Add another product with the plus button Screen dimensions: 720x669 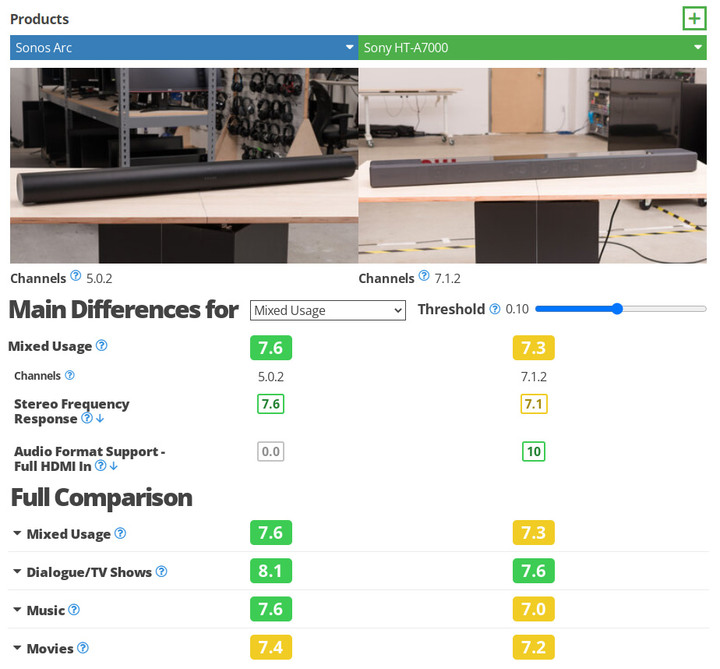[x=694, y=19]
